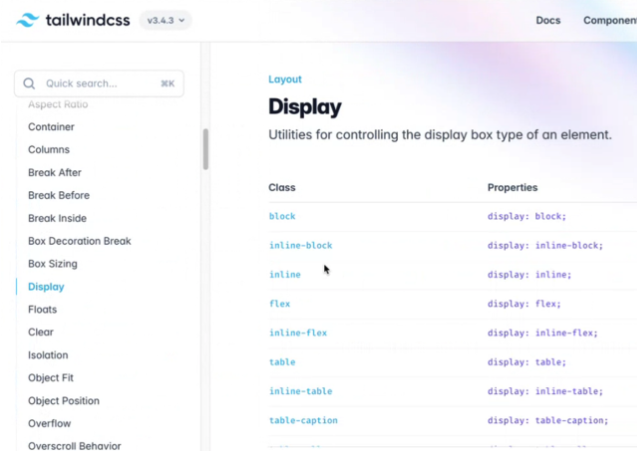Click the display: block; property cell

(526, 216)
